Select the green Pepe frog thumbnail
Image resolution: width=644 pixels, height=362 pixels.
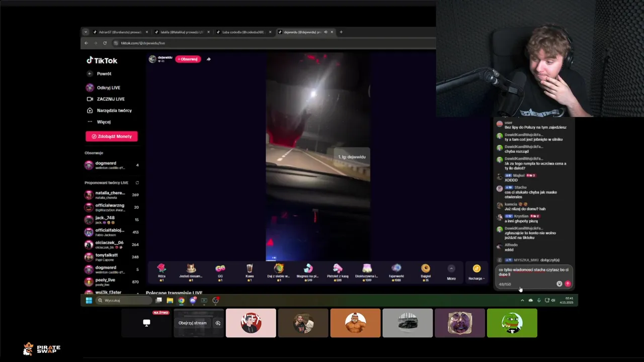pos(512,323)
